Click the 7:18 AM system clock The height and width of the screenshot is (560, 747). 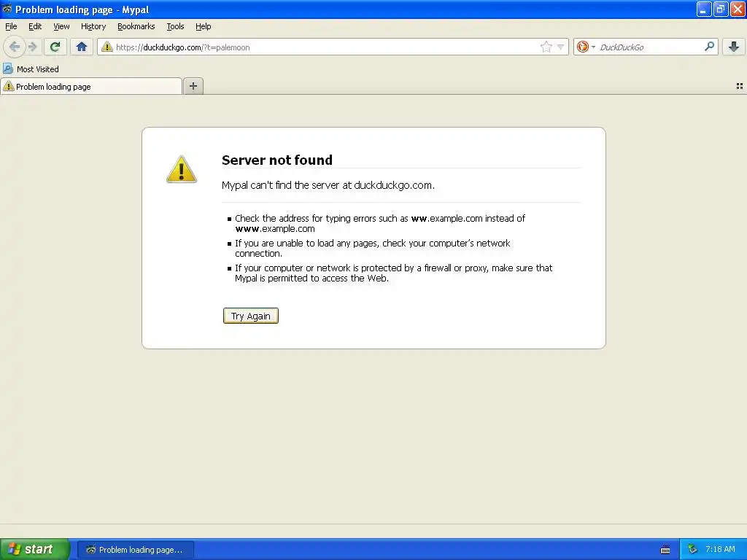720,549
